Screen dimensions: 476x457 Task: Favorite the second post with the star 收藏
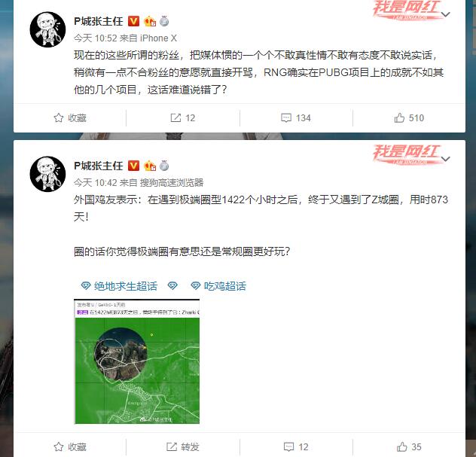tap(70, 446)
